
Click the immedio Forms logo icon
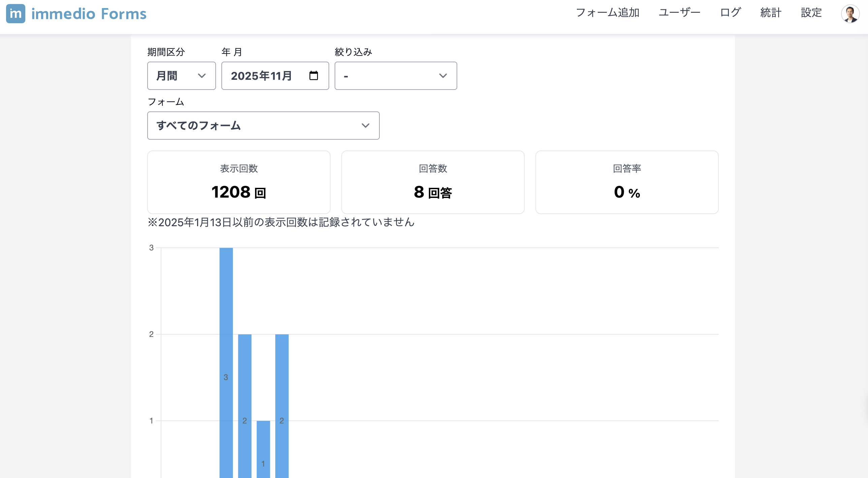pyautogui.click(x=15, y=14)
